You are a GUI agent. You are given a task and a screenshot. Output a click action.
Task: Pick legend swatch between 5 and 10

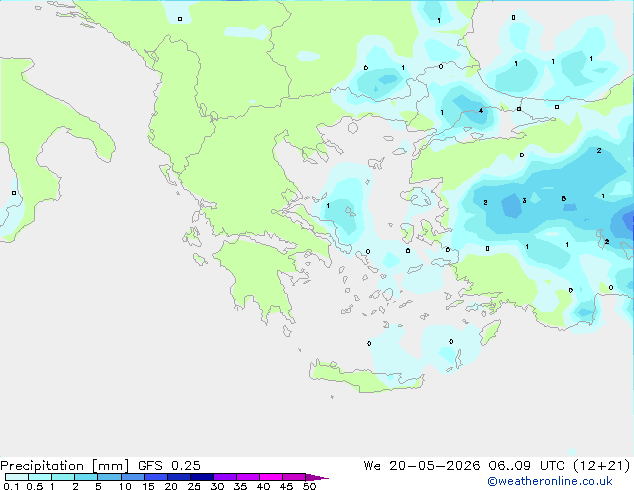pyautogui.click(x=110, y=477)
